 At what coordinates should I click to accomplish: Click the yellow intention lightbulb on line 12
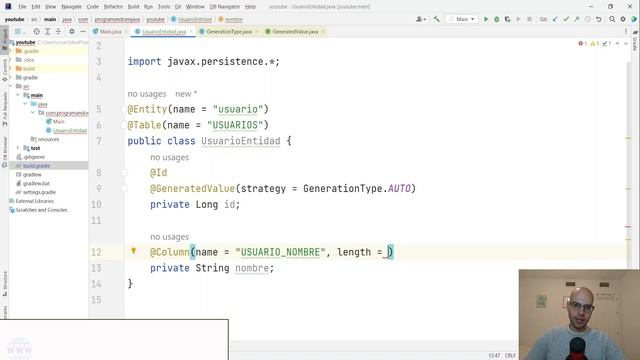133,251
